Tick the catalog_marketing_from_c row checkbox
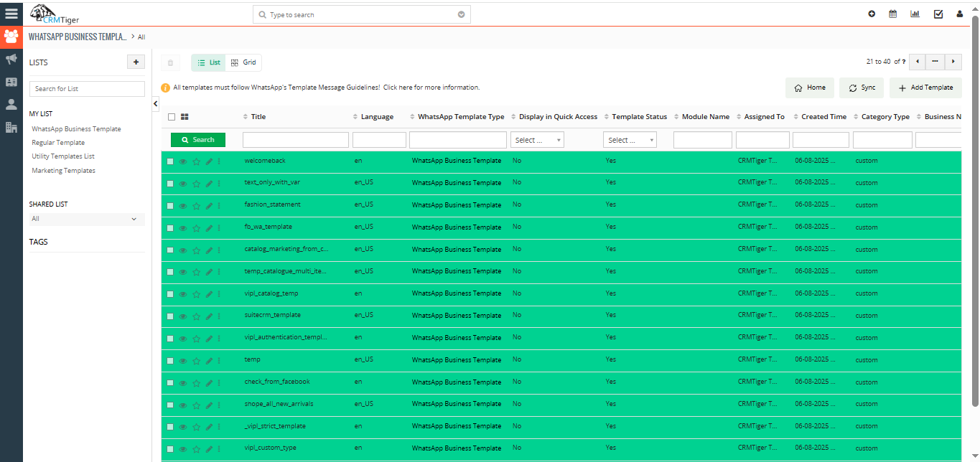This screenshot has height=462, width=980. pyautogui.click(x=170, y=250)
